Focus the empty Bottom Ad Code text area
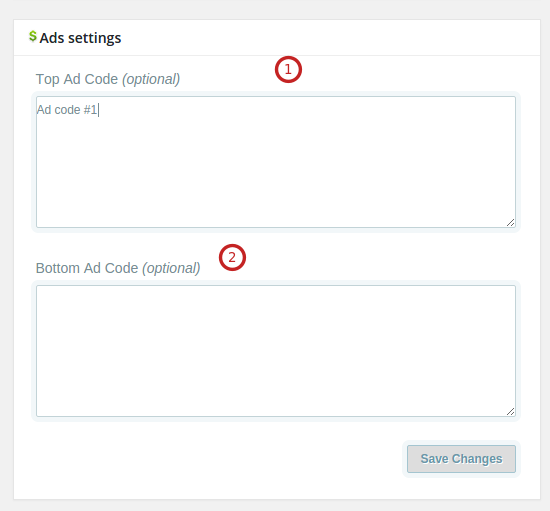Screen dimensions: 550x511 pos(276,351)
